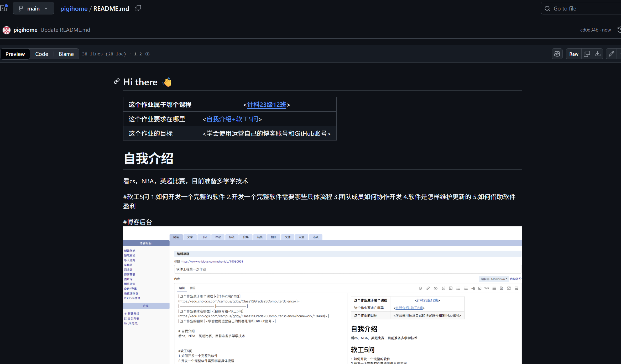This screenshot has height=364, width=621.
Task: Click the Copilot icon button
Action: pos(557,54)
